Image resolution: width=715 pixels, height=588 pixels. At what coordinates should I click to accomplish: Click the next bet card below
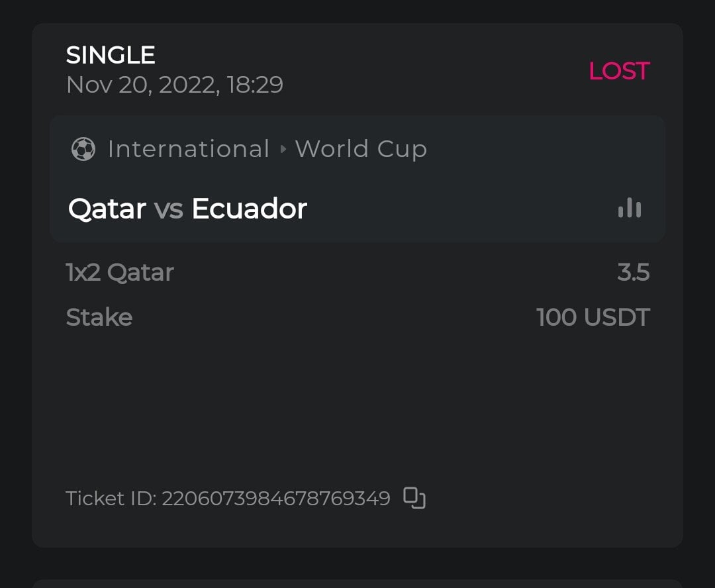pyautogui.click(x=358, y=583)
